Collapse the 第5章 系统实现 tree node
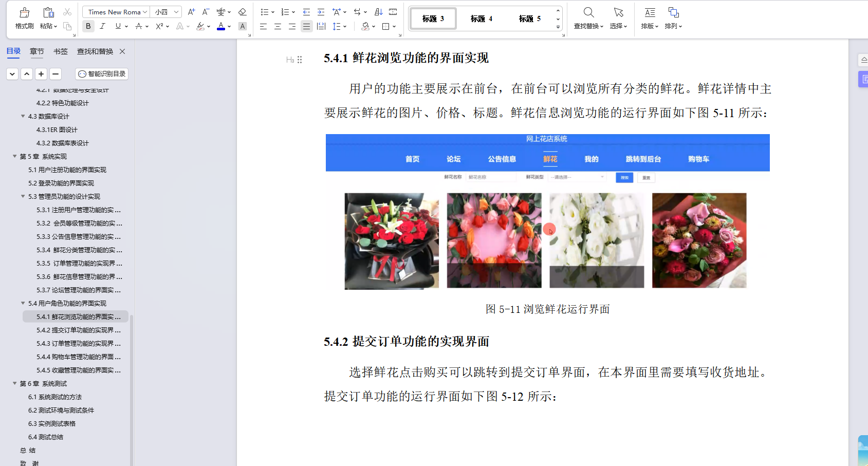 click(14, 156)
